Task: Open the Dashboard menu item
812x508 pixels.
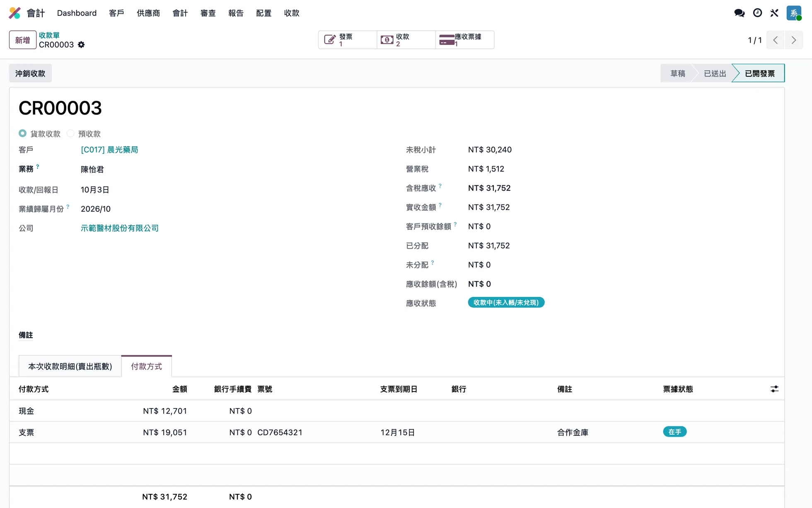Action: [x=77, y=13]
